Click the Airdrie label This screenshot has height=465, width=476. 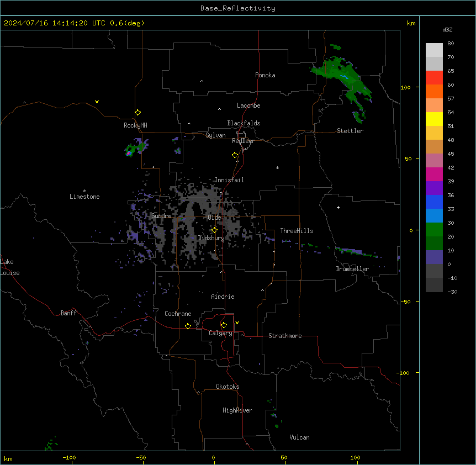pyautogui.click(x=223, y=297)
